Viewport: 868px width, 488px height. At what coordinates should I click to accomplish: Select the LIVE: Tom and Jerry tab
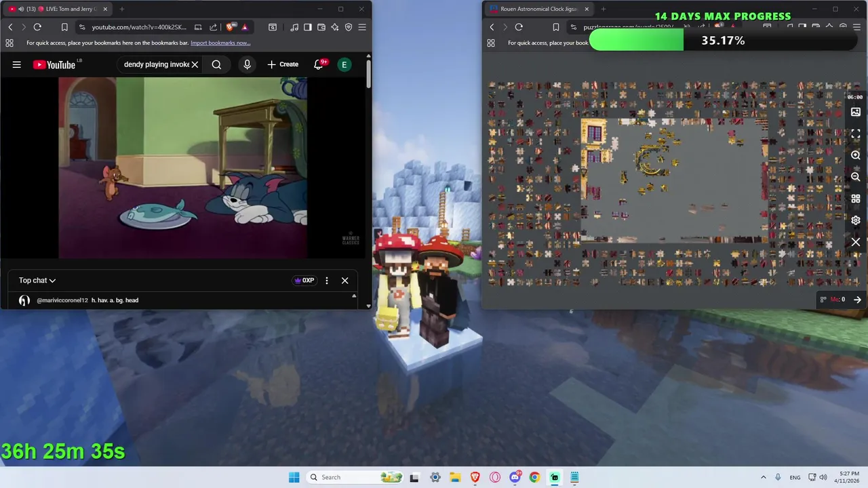(58, 9)
